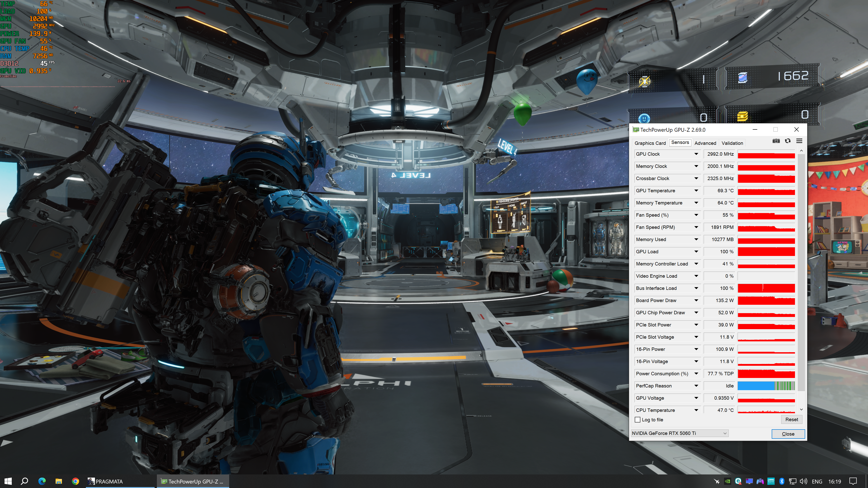Switch to the Graphics Card tab
This screenshot has height=488, width=868.
pyautogui.click(x=650, y=143)
